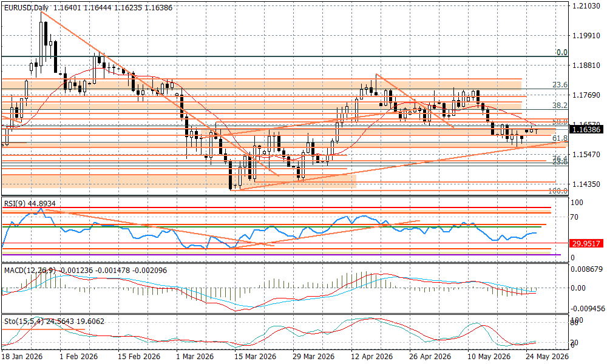Click 1.14350 on the price scale
Viewport: 607px width, 364px height.
(x=586, y=184)
